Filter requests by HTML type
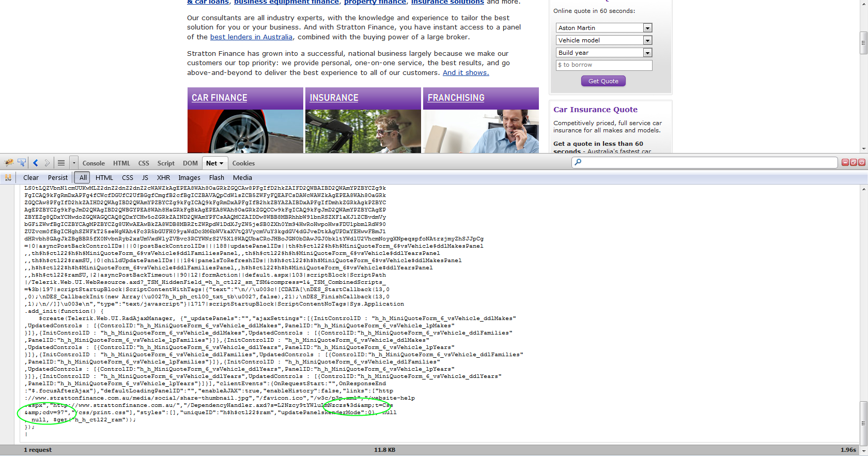The image size is (868, 456). click(x=104, y=177)
